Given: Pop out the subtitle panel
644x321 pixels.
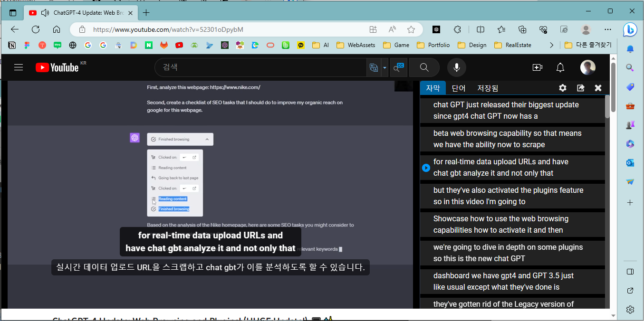Looking at the screenshot, I should tap(581, 88).
